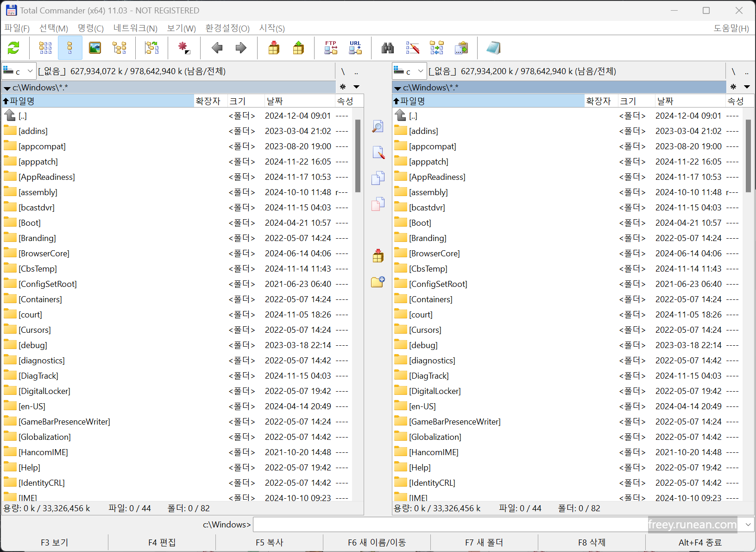Go back to the previous directory
This screenshot has width=756, height=552.
tap(217, 48)
